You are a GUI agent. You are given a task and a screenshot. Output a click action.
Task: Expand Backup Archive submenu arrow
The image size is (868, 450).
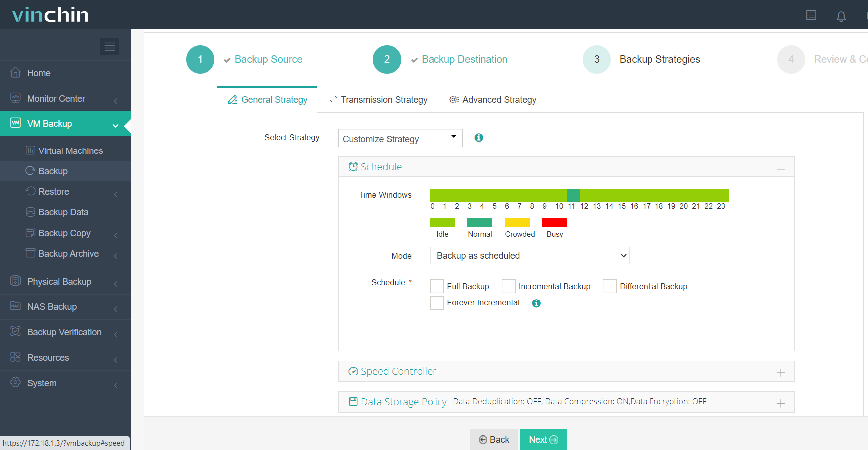[x=116, y=256]
